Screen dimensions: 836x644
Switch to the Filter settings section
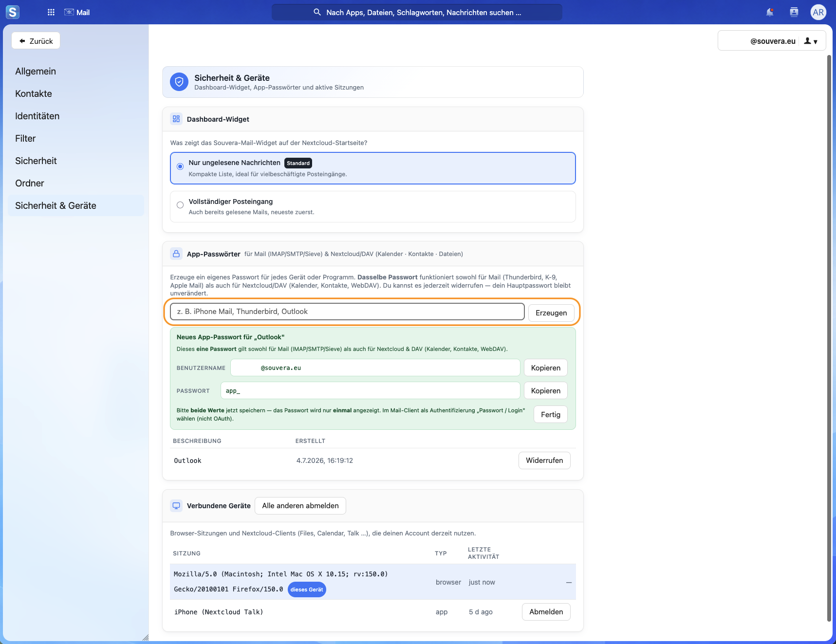25,138
